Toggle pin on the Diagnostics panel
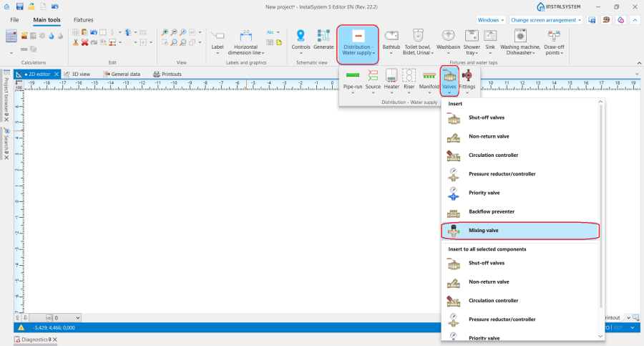 [50, 340]
